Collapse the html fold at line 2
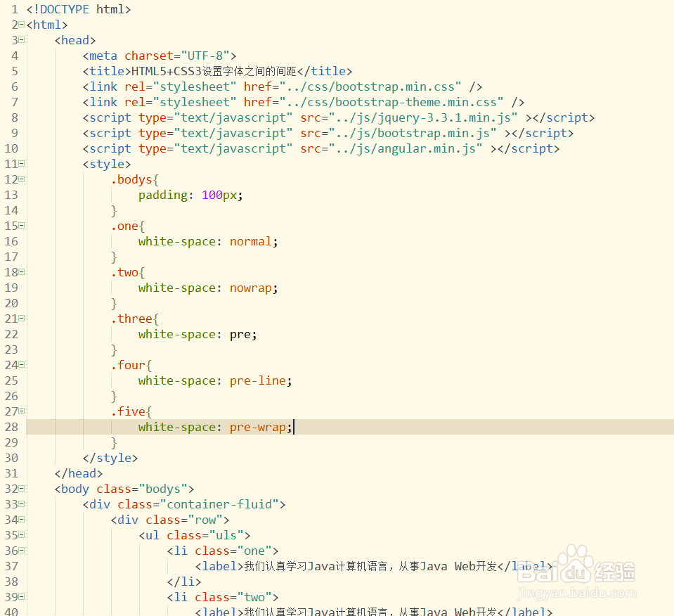 22,25
